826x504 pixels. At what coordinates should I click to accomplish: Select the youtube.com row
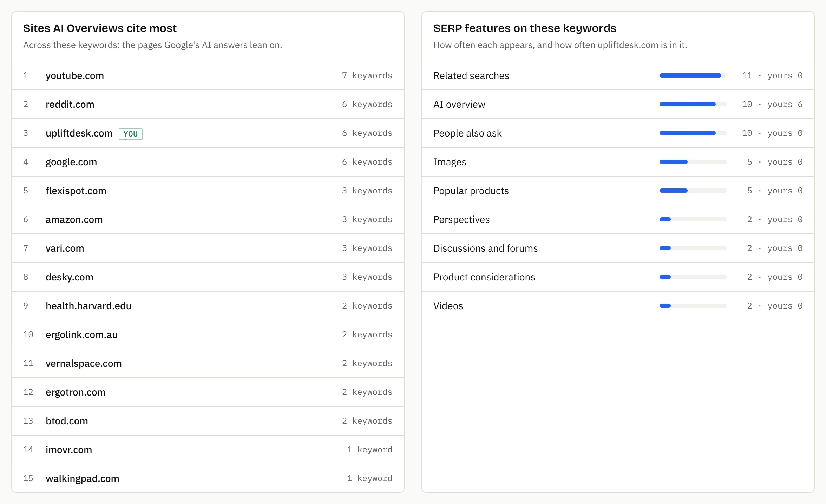click(x=208, y=75)
